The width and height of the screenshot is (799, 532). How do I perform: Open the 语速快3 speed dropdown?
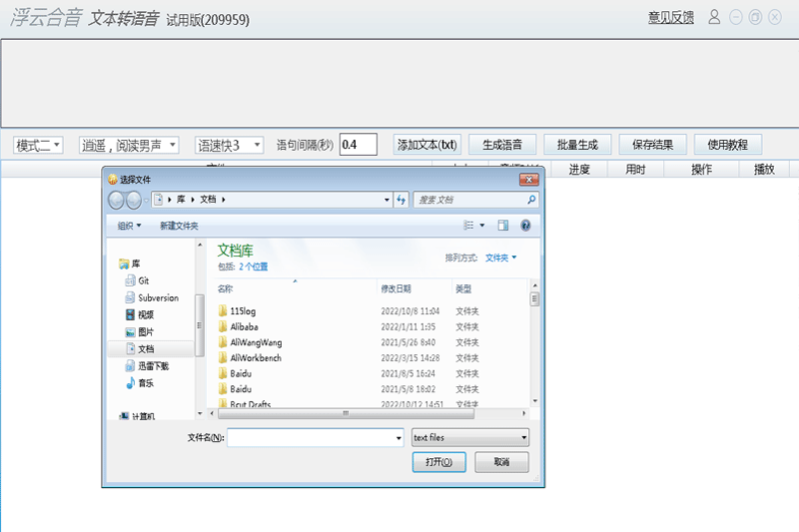pos(229,145)
